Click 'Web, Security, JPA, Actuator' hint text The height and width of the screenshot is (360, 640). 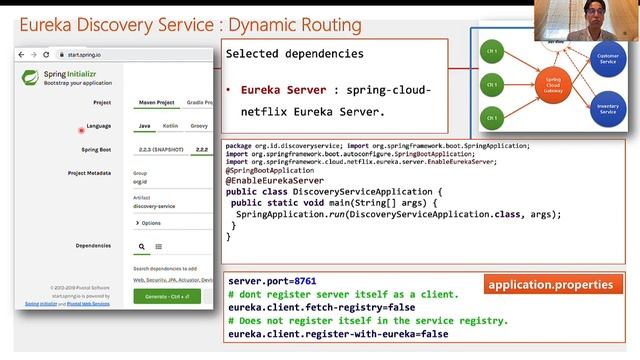click(173, 280)
